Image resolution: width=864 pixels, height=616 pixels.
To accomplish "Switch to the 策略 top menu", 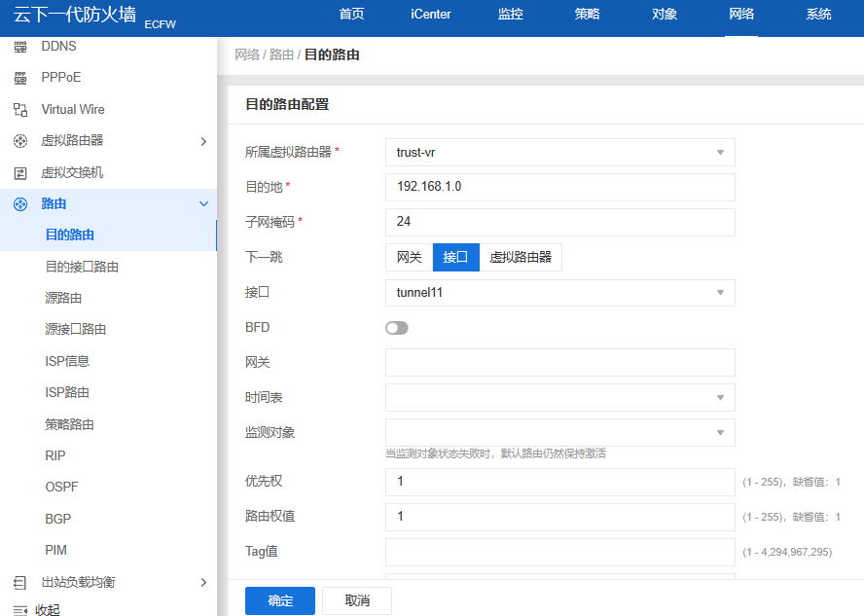I will pos(587,15).
